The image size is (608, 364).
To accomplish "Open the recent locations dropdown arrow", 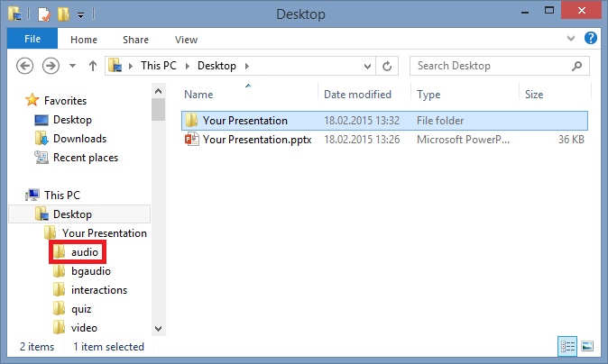I will click(72, 66).
